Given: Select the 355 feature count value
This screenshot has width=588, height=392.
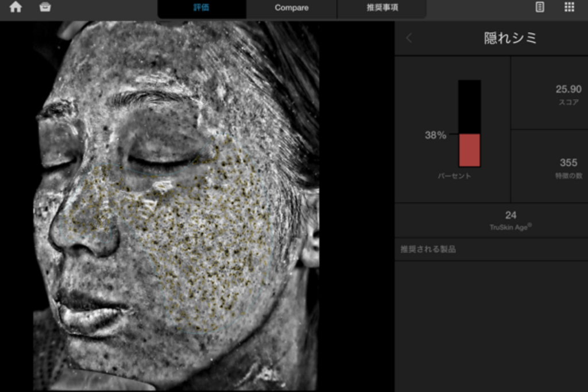Looking at the screenshot, I should 568,163.
